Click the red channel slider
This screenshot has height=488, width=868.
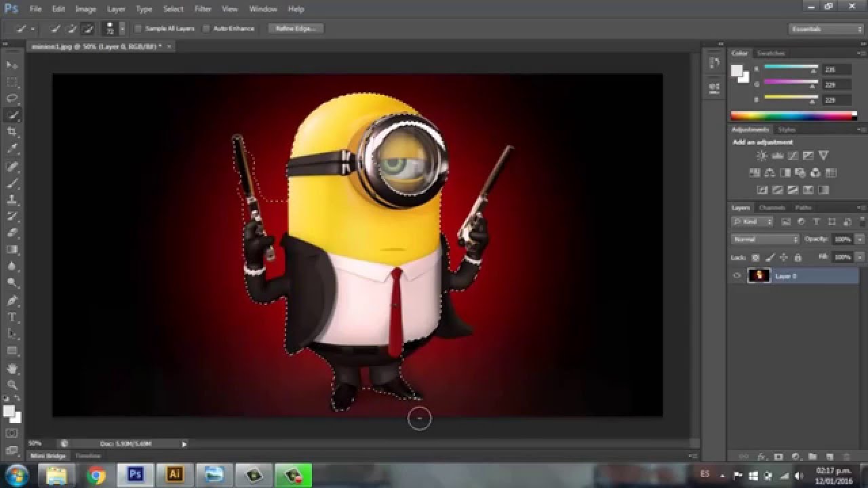coord(791,69)
